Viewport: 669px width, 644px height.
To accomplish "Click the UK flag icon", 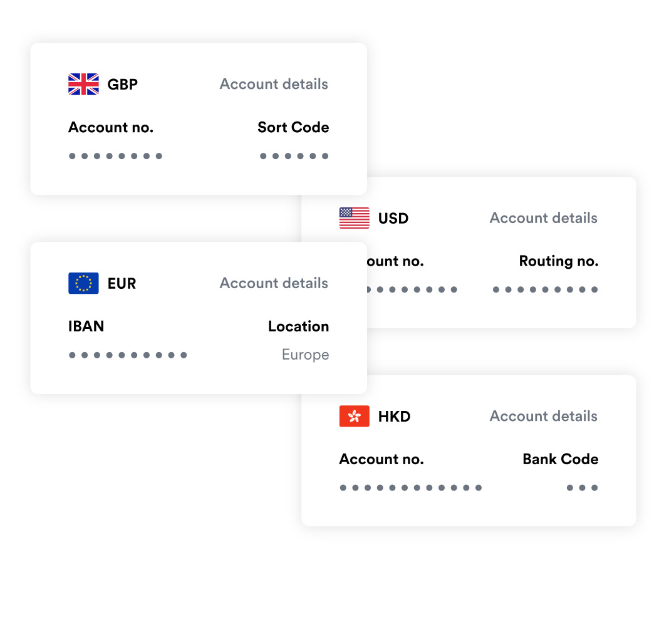I will point(83,84).
